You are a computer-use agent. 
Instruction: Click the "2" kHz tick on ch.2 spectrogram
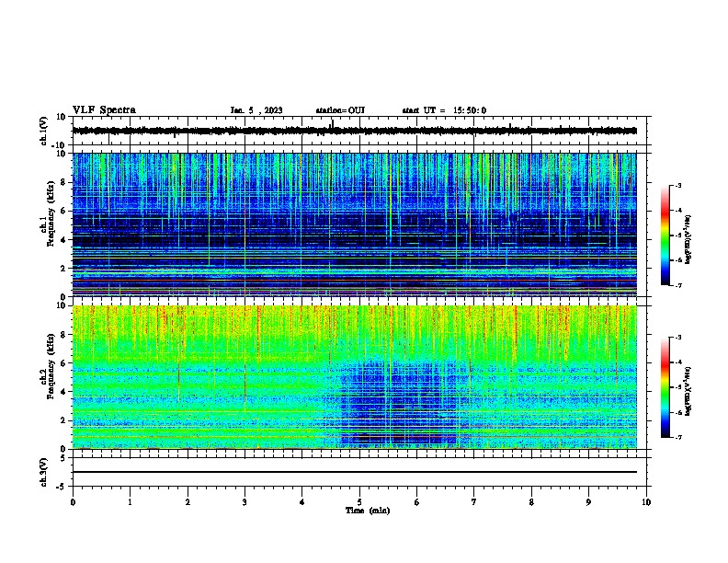pyautogui.click(x=63, y=420)
